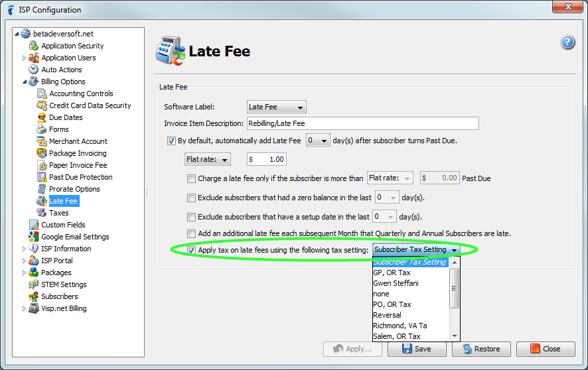Click the Auto Actions clock icon
This screenshot has height=370, width=588.
34,70
